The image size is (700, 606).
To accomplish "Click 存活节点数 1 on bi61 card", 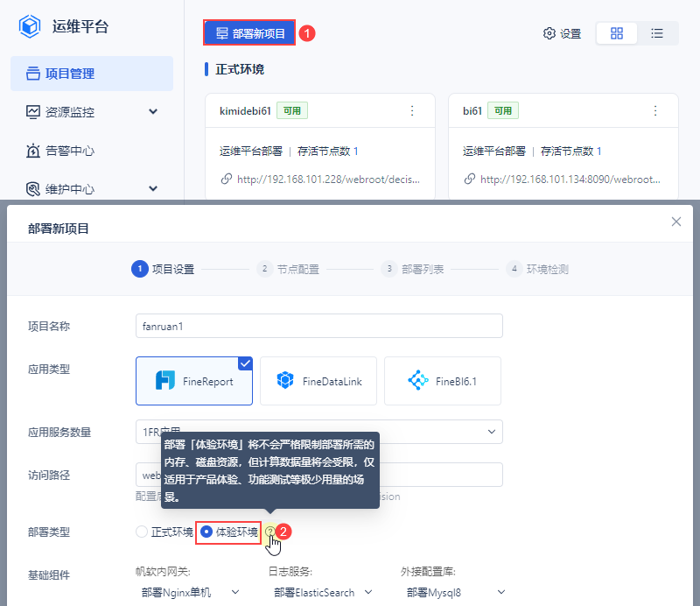I will coord(571,151).
